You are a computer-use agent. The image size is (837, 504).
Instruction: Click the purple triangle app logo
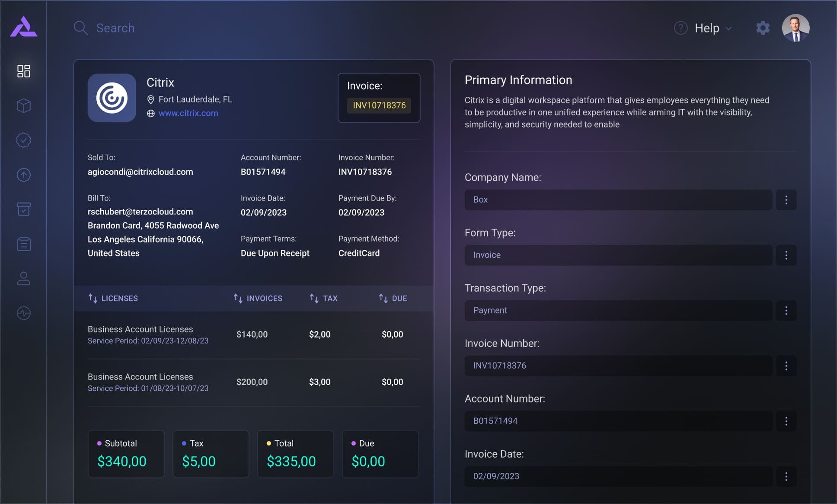23,27
